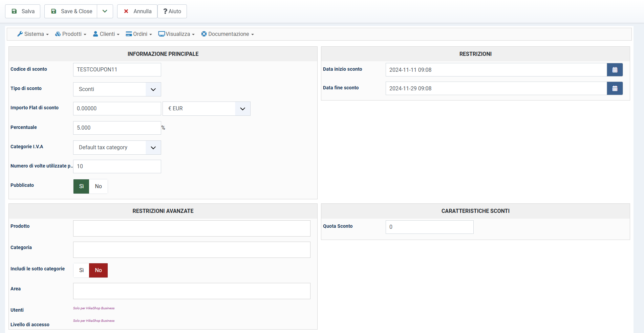
Task: Enable Sì for Includi le sotto categorie
Action: point(81,270)
